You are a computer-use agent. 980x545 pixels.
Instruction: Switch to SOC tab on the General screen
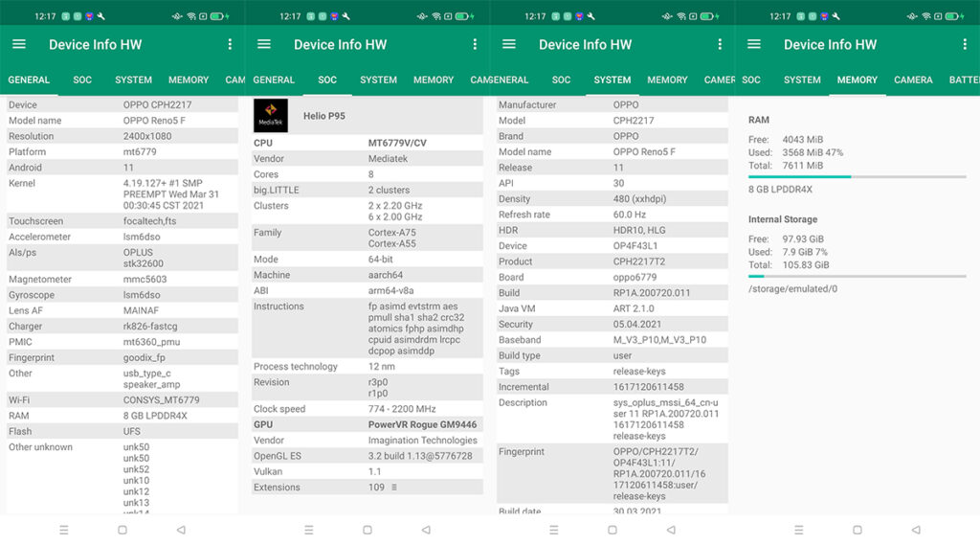tap(82, 80)
